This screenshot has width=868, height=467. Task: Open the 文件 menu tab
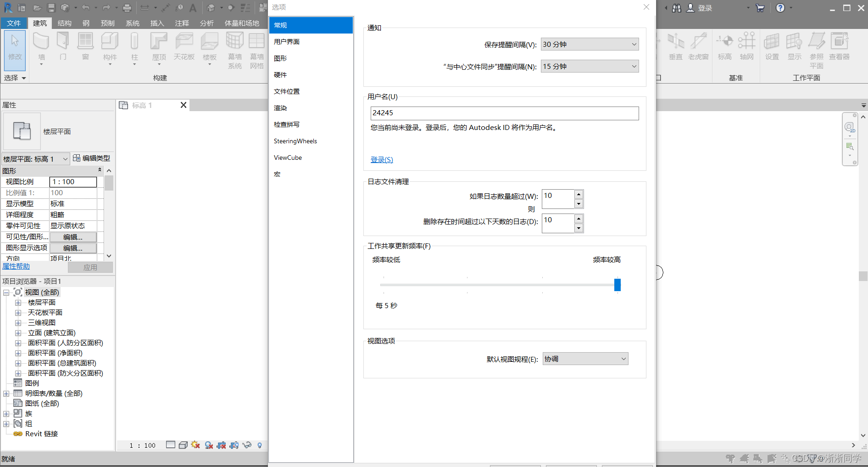click(x=14, y=23)
